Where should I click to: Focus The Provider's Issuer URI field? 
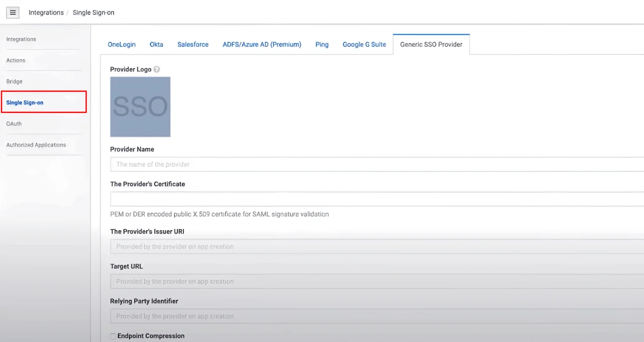(x=377, y=247)
